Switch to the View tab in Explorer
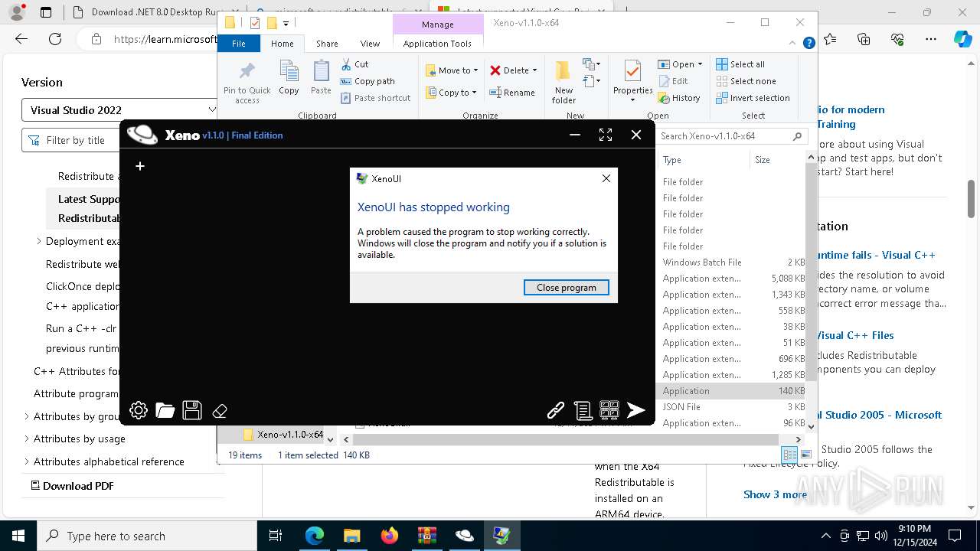980x551 pixels. tap(370, 44)
